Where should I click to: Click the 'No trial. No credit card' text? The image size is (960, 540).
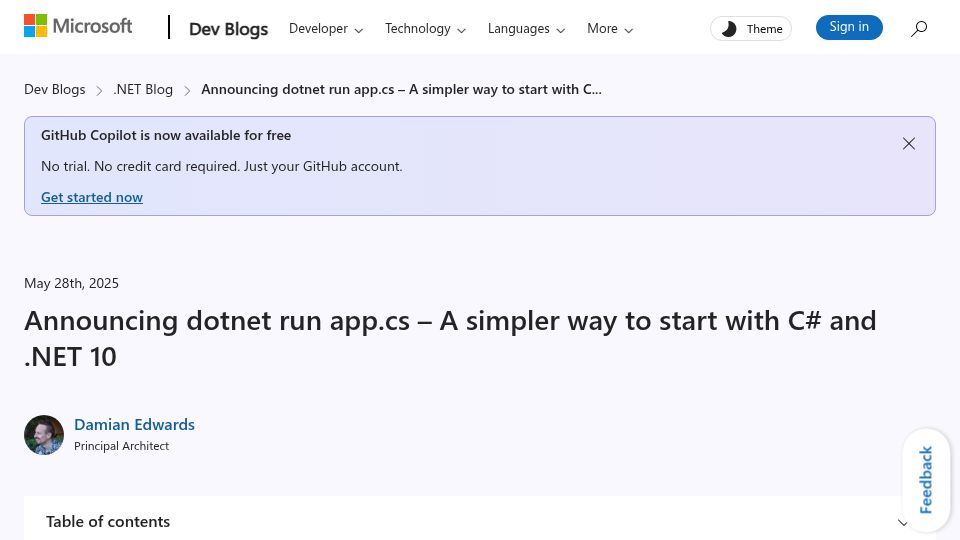coord(222,167)
